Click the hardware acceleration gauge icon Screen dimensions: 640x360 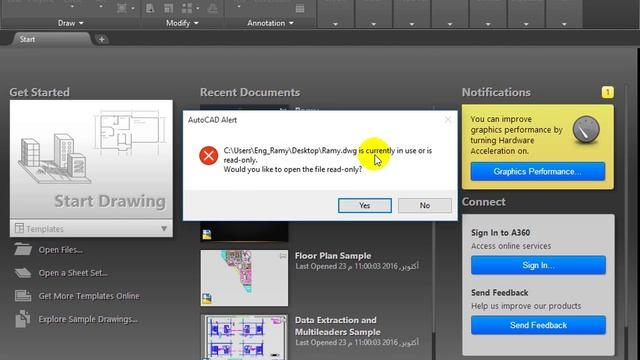pos(586,130)
